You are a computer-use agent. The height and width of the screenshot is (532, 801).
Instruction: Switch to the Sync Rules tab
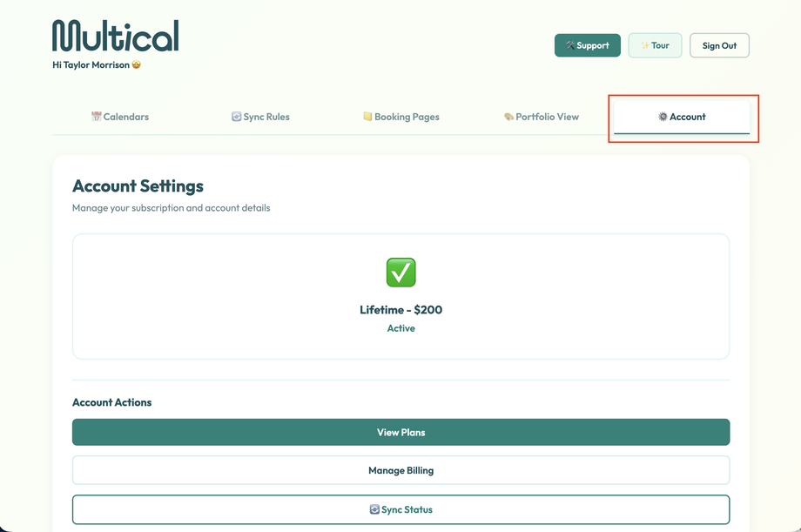coord(260,117)
